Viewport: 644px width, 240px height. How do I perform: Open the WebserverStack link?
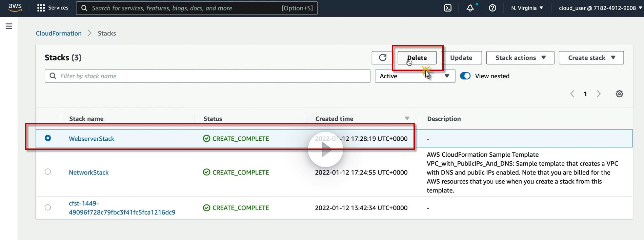92,139
